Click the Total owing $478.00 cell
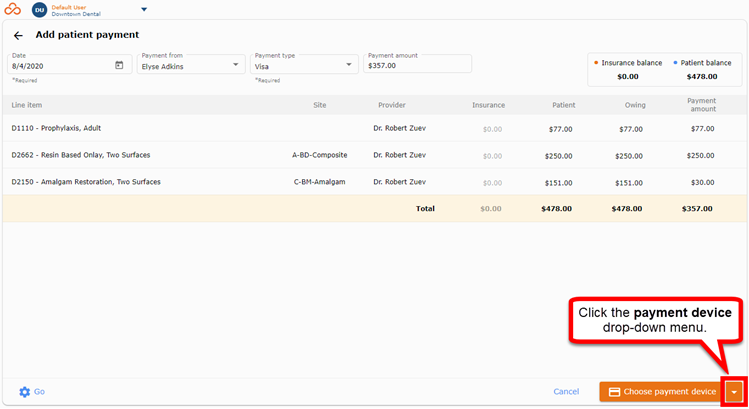 coord(627,209)
